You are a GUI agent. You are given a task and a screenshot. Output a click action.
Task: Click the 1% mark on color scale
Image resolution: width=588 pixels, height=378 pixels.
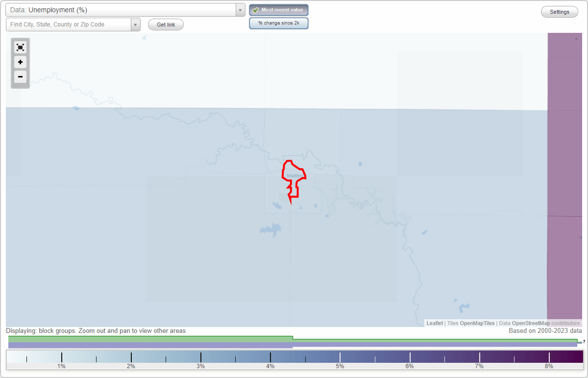[x=61, y=366]
